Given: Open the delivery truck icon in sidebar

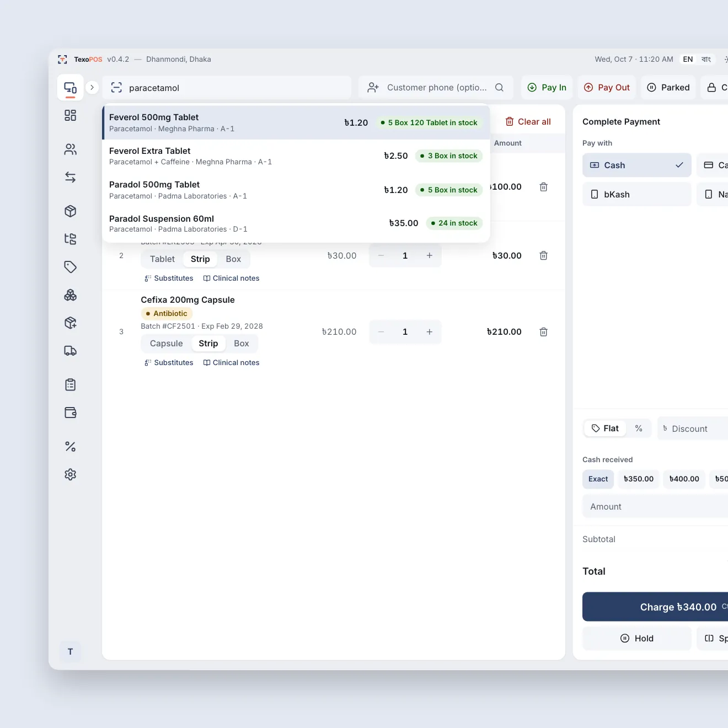Looking at the screenshot, I should point(70,351).
